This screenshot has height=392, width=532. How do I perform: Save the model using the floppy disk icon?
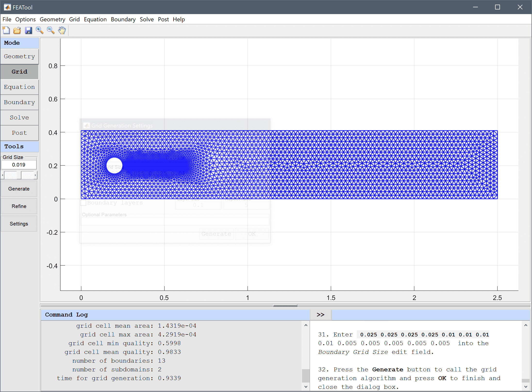click(x=28, y=30)
